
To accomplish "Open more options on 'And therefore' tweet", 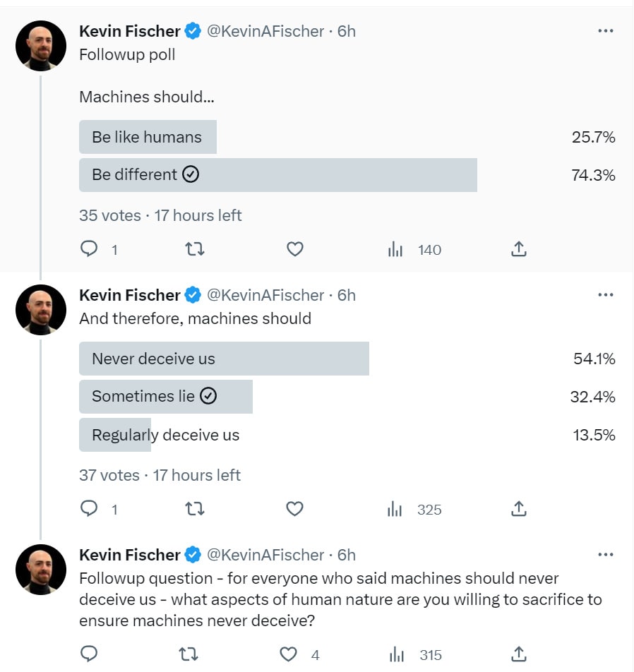I will coord(605,295).
